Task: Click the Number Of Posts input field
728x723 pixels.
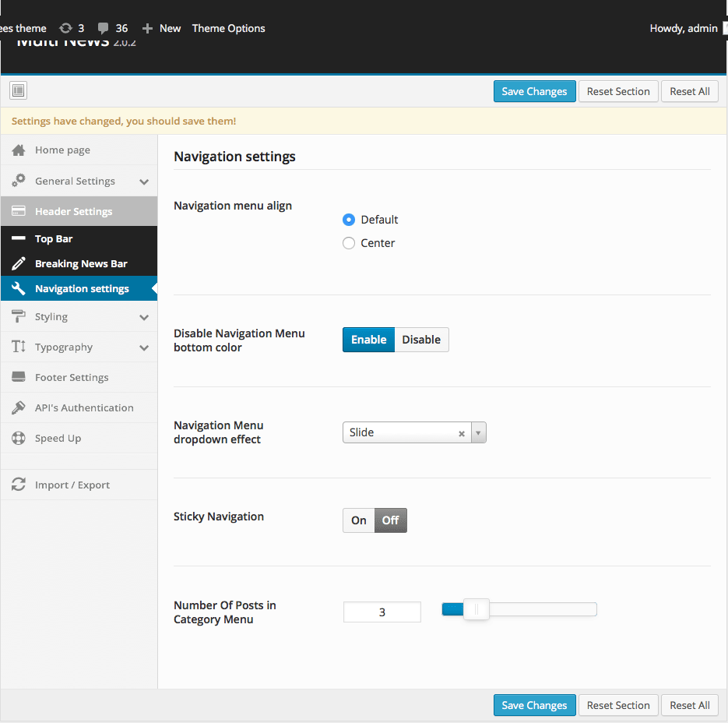Action: [x=382, y=612]
